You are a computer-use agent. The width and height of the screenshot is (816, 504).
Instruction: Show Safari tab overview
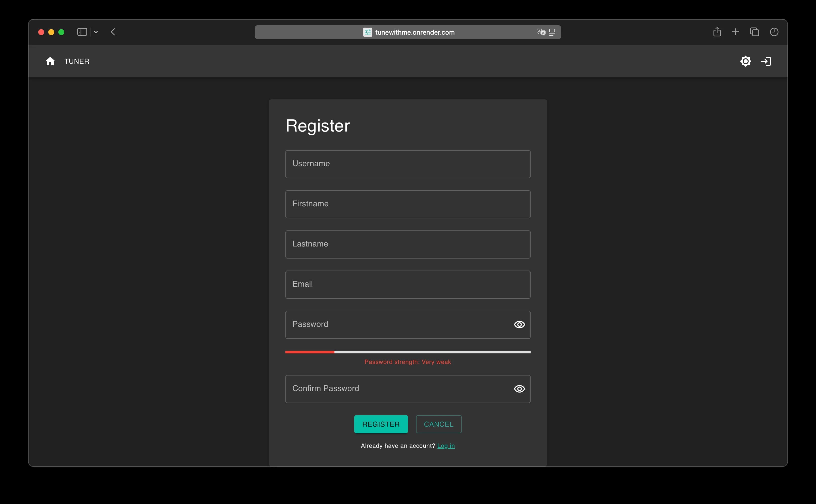(754, 32)
